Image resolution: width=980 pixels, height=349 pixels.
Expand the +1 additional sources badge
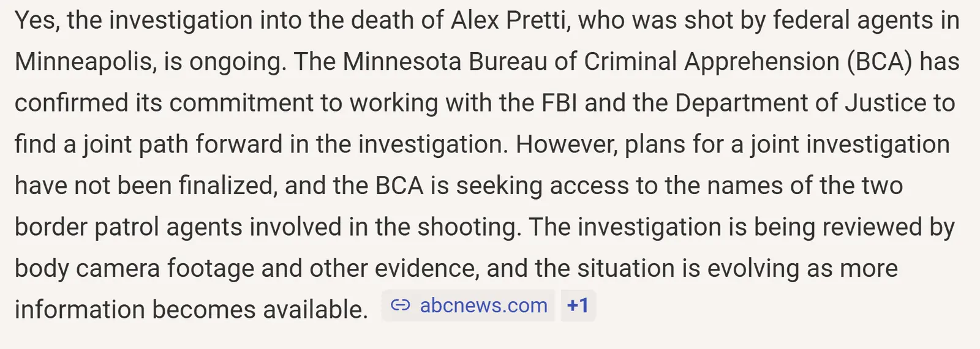click(x=578, y=306)
